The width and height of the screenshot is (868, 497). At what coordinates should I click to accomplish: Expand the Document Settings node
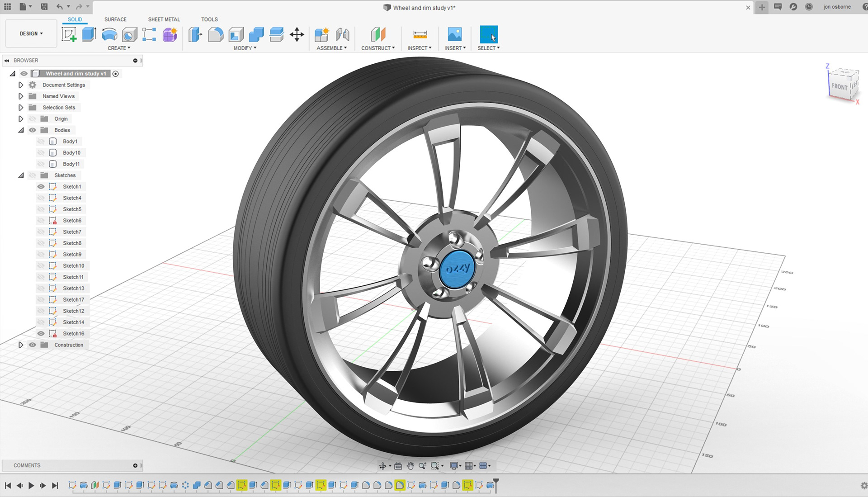pos(21,85)
